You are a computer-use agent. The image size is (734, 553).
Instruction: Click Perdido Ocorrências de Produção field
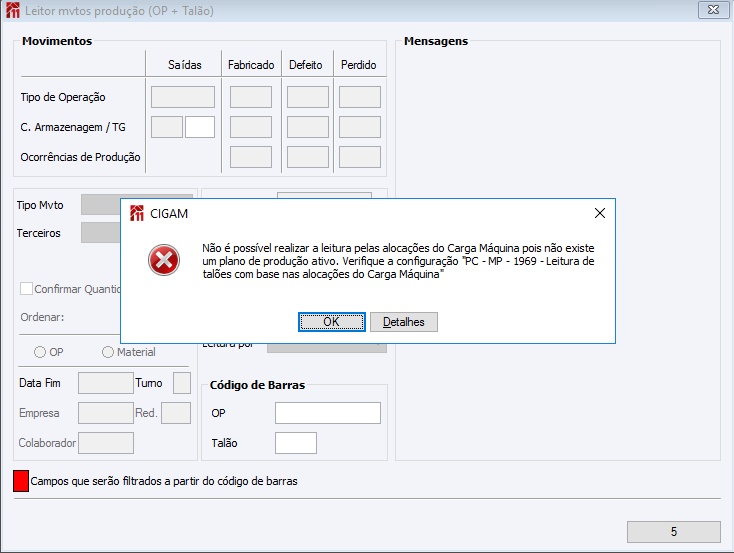coord(360,157)
